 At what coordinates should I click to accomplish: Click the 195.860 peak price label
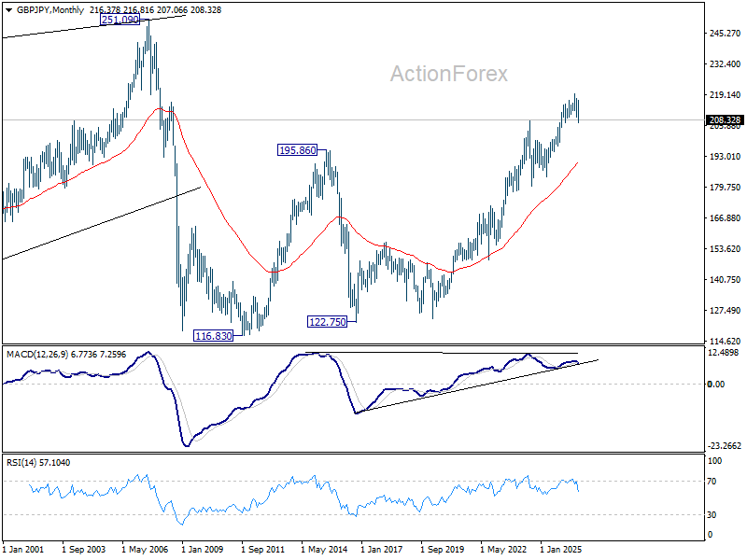(297, 150)
